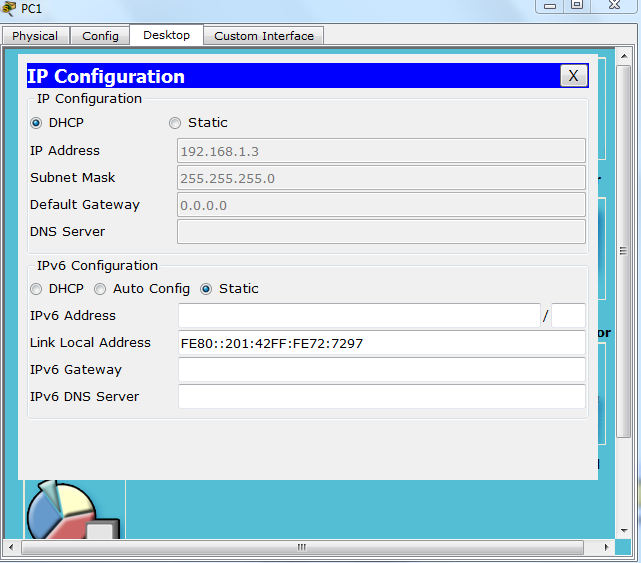This screenshot has height=563, width=641.
Task: Minimize the PC1 window
Action: (550, 6)
